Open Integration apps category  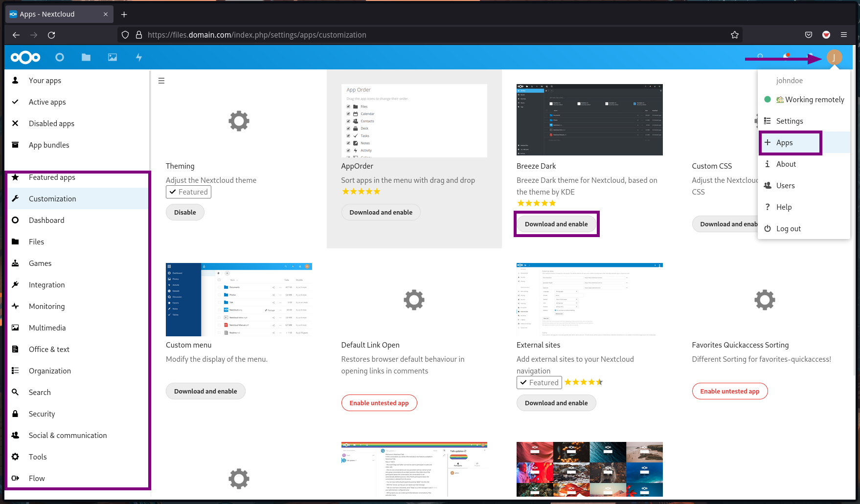coord(77,285)
